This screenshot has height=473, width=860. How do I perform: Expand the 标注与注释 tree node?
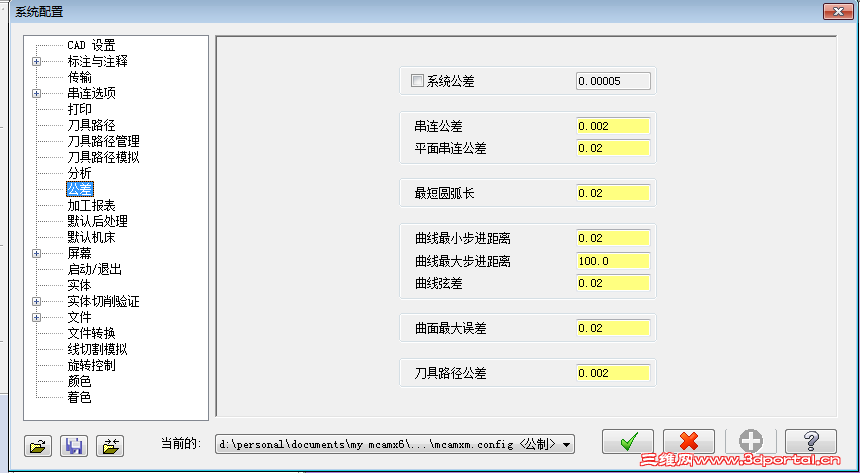(36, 61)
